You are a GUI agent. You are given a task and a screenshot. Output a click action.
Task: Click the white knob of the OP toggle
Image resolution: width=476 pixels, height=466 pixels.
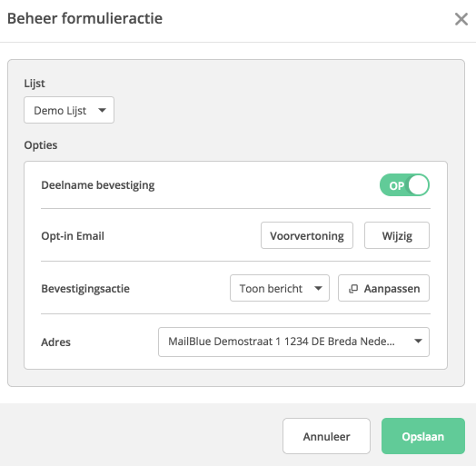(418, 185)
